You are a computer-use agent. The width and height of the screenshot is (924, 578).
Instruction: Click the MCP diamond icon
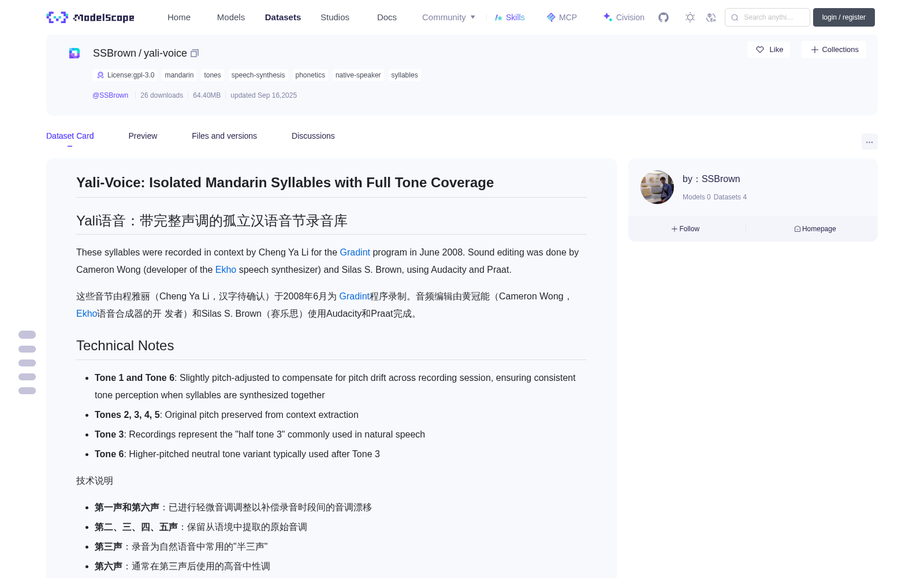pos(551,17)
